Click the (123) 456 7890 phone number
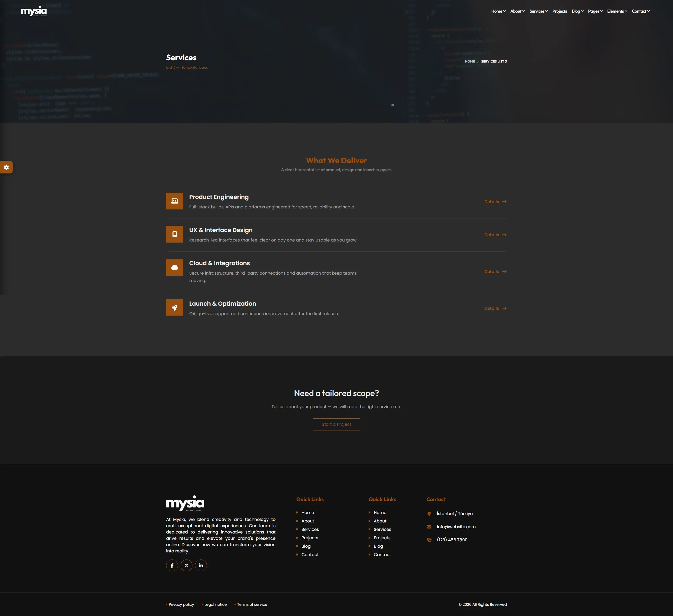This screenshot has width=673, height=616. [452, 540]
